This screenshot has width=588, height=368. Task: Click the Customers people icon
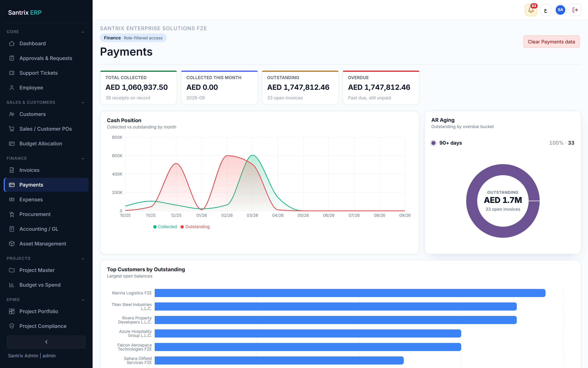click(12, 114)
